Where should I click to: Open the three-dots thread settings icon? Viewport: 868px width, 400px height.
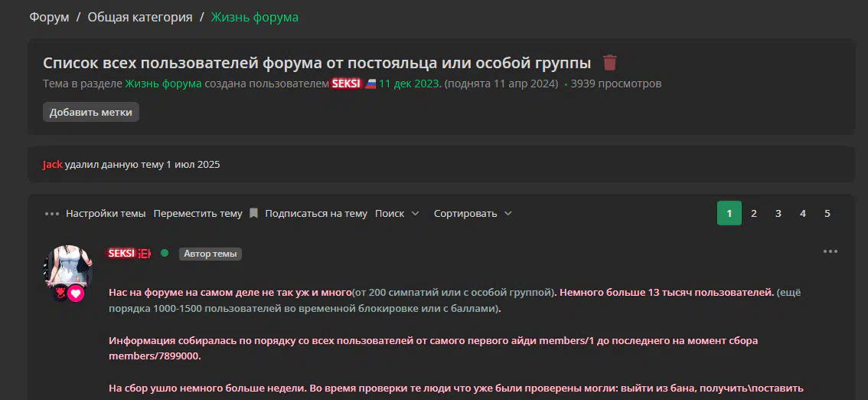point(51,214)
